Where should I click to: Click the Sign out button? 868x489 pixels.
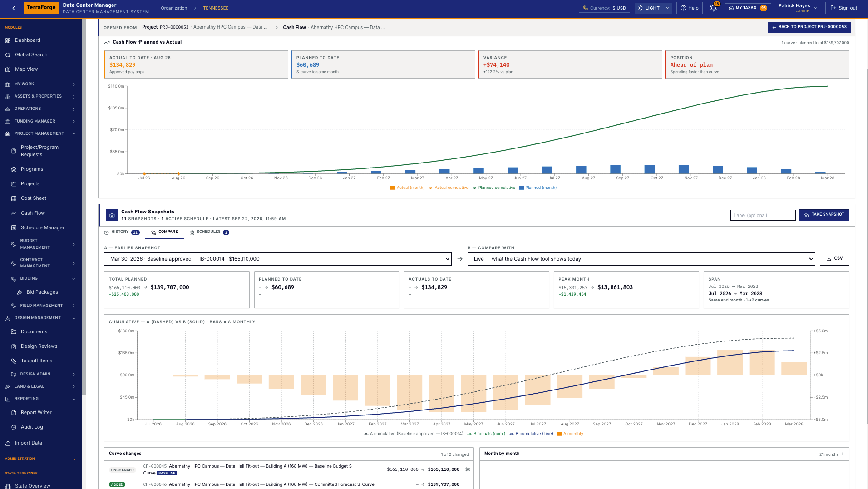point(843,8)
